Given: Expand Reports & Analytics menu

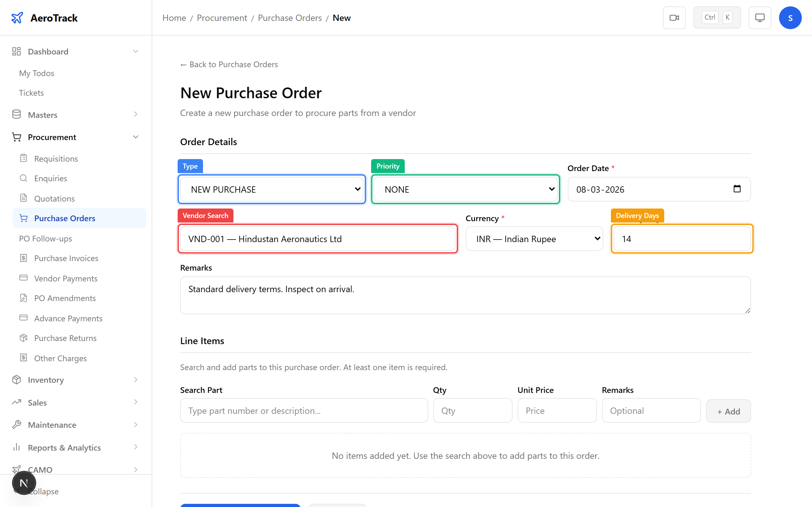Looking at the screenshot, I should tap(135, 447).
